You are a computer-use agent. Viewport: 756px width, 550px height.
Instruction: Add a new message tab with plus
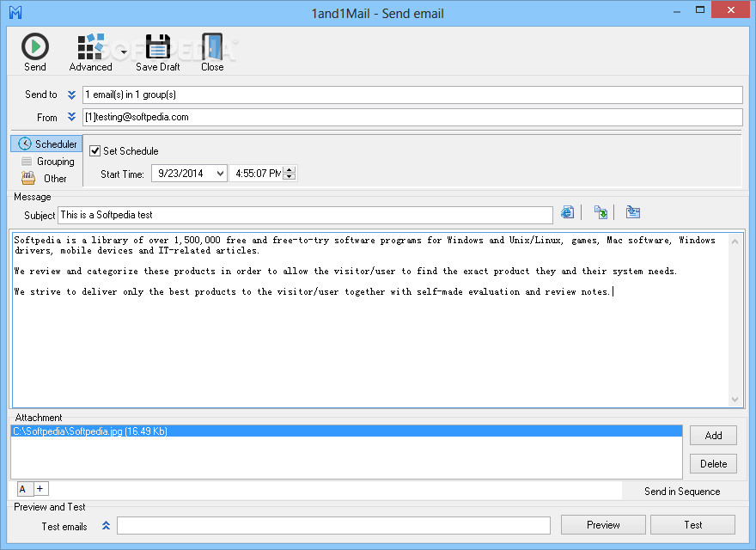pyautogui.click(x=40, y=489)
